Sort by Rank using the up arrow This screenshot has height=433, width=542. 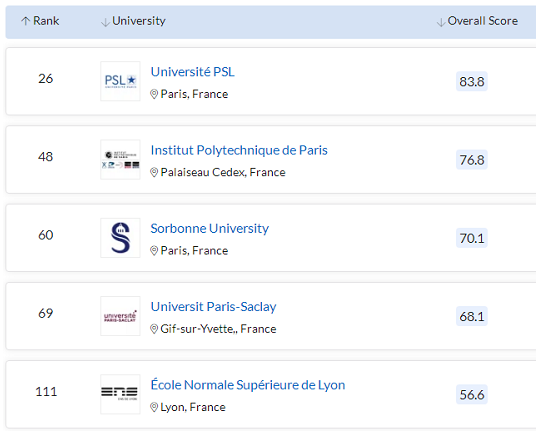(x=25, y=21)
